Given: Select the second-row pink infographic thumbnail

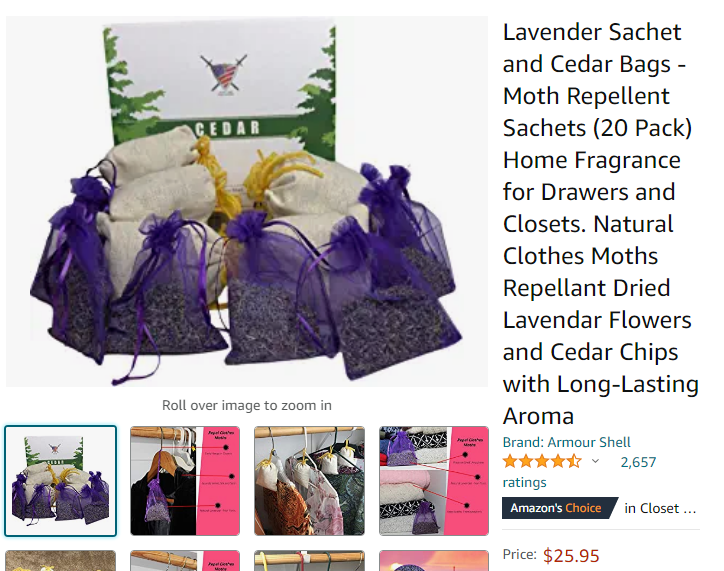Looking at the screenshot, I should tap(185, 560).
